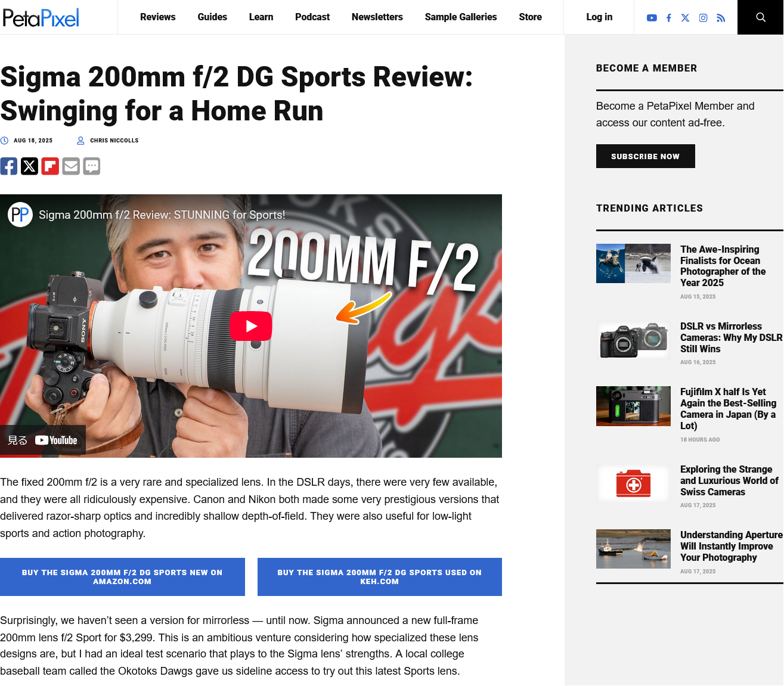The image size is (784, 686).
Task: Play the Sigma 200mm f/2 video
Action: tap(251, 326)
